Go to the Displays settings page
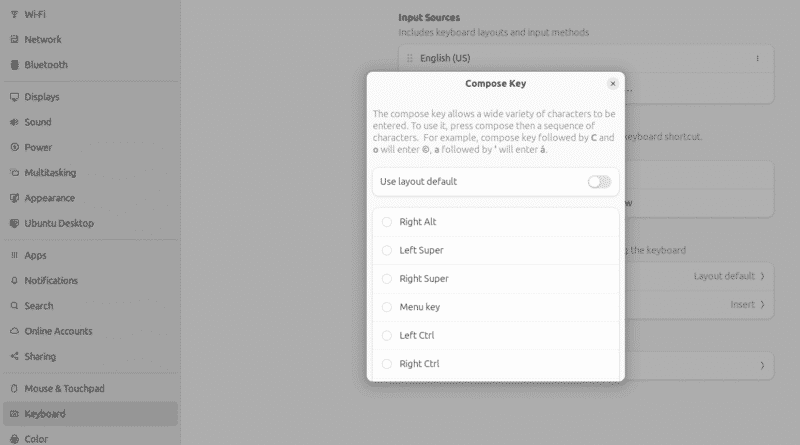This screenshot has width=800, height=445. click(x=90, y=97)
